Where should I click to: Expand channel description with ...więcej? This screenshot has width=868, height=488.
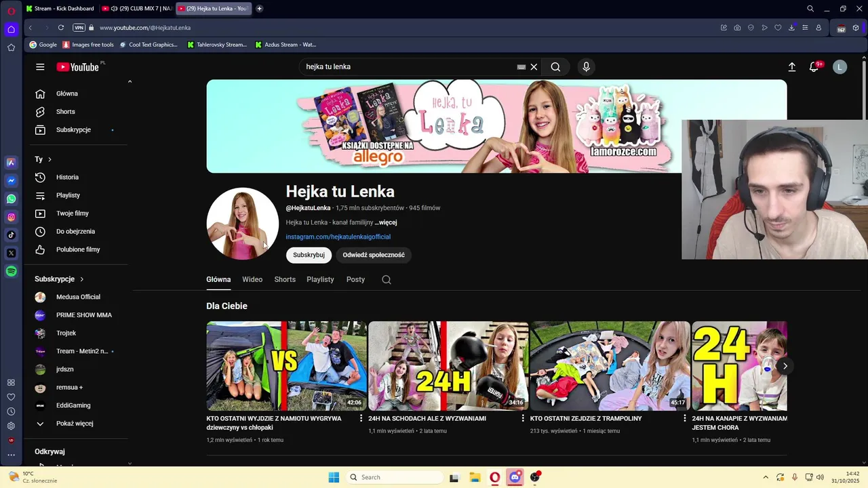click(x=386, y=222)
